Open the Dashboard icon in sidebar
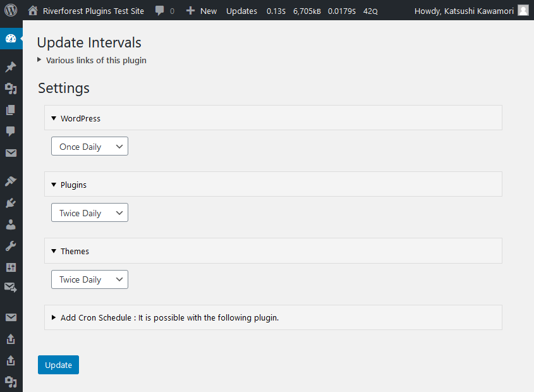 tap(11, 39)
